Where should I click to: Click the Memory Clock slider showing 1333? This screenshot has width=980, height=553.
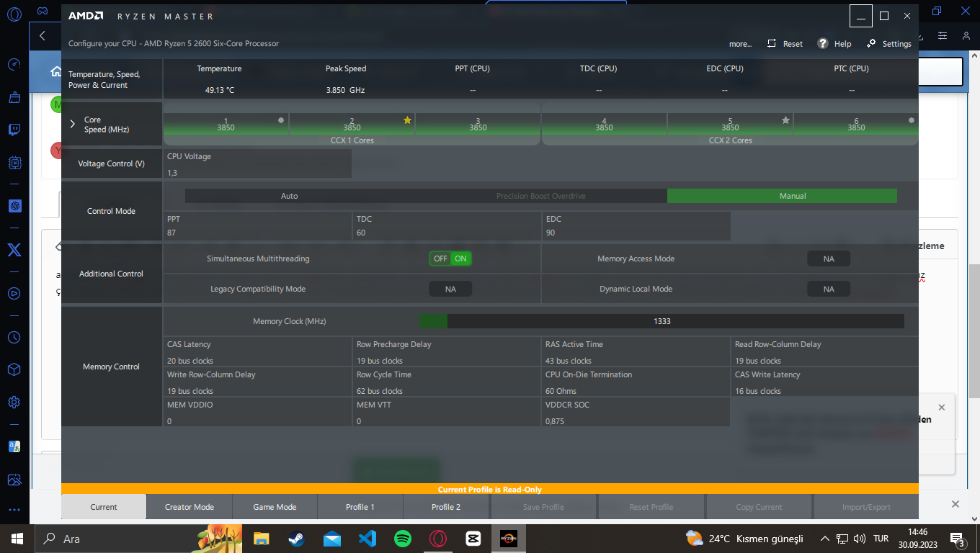[661, 321]
